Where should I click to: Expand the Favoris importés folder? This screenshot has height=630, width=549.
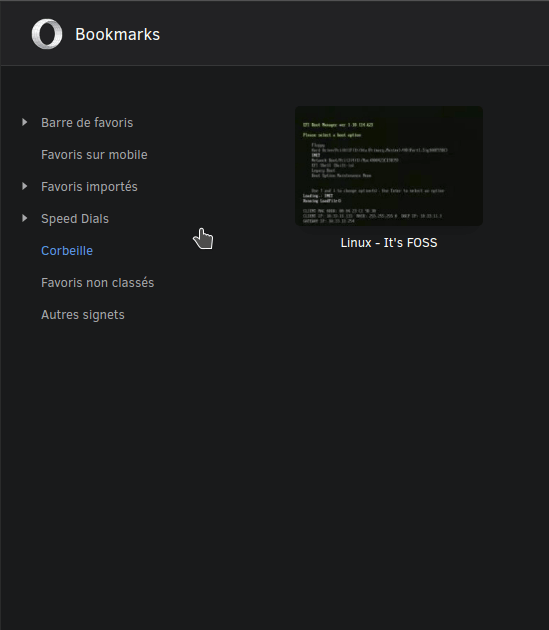coord(25,186)
